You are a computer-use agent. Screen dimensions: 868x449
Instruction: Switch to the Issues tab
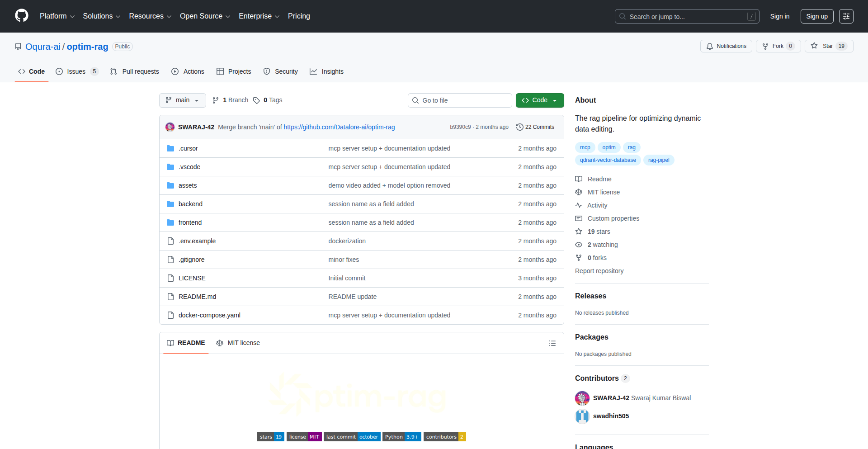pos(75,71)
